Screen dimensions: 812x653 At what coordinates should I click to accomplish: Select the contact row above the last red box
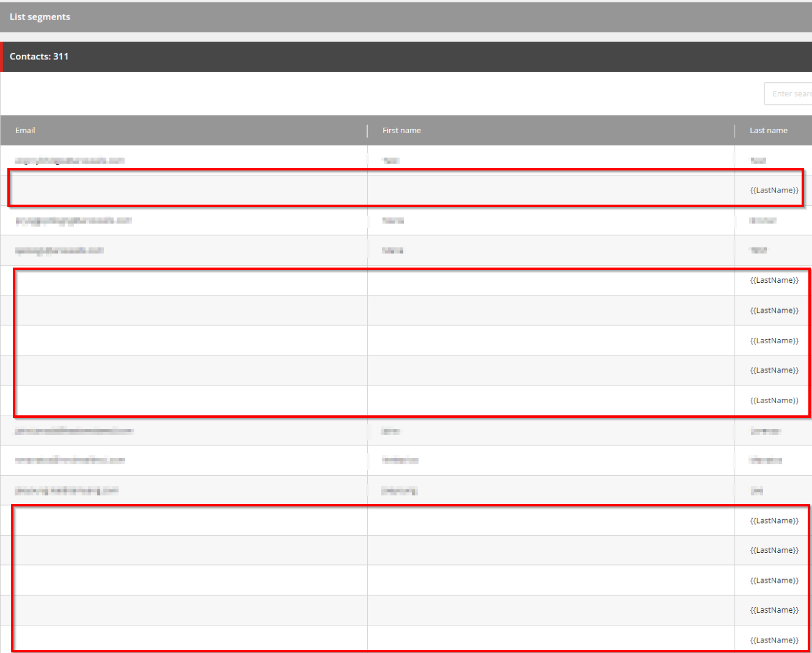[x=183, y=490]
